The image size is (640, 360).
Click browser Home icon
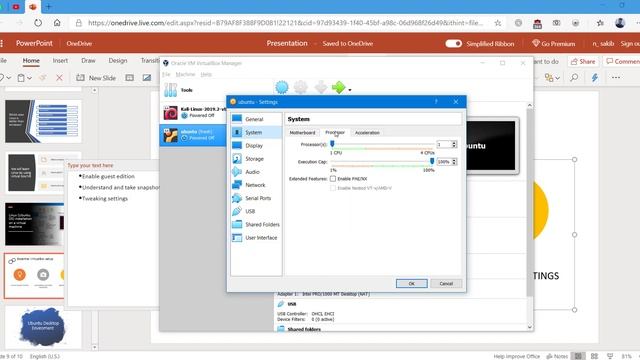coord(57,23)
